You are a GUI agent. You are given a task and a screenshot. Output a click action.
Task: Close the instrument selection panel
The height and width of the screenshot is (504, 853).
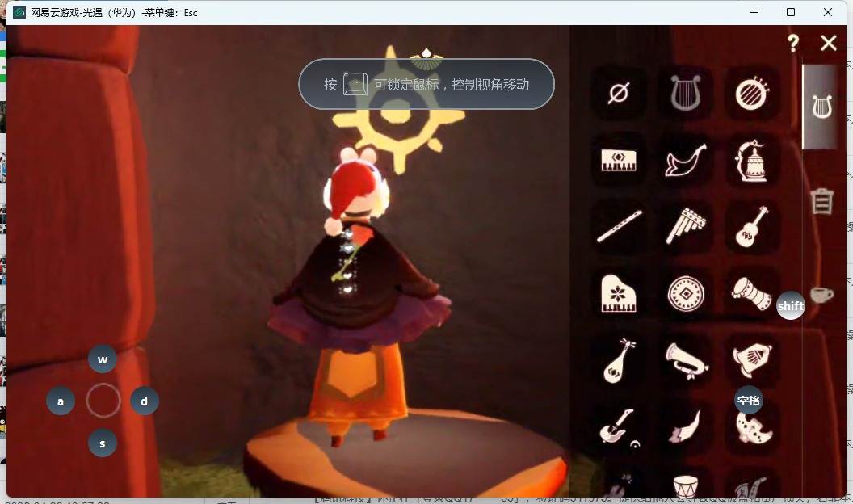829,43
